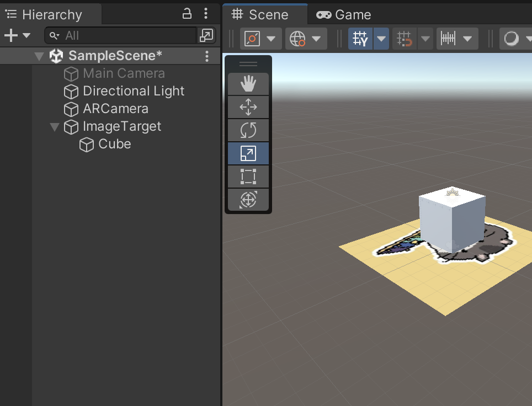Click the Directional Light cube icon
This screenshot has height=406, width=532.
tap(71, 92)
